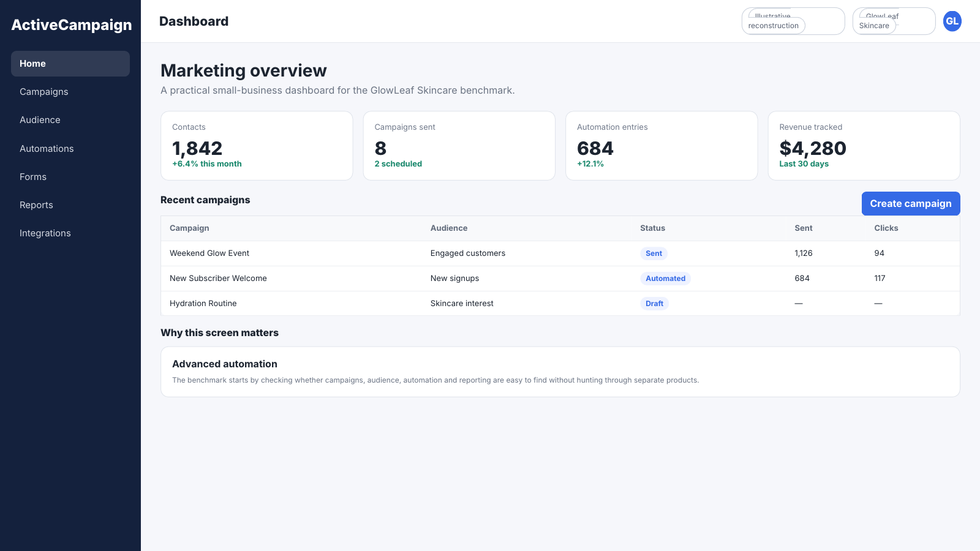Screen dimensions: 980x551
Task: Click the Recent campaigns heading
Action: tap(205, 200)
